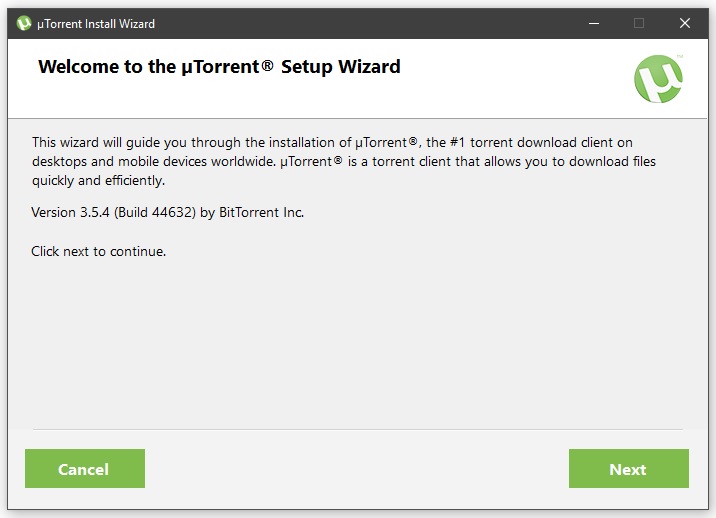Click the "µTorrent Install Wizard" title bar text
This screenshot has height=518, width=716.
click(x=96, y=24)
